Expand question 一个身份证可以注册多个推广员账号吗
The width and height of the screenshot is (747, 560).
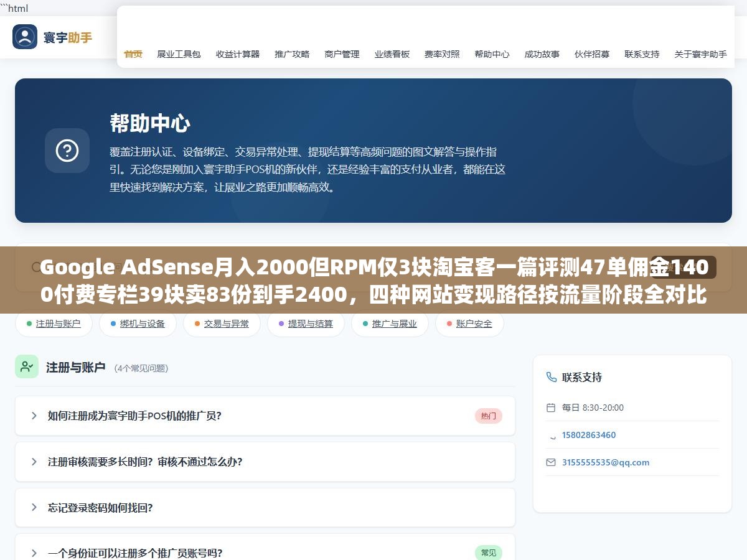(265, 547)
